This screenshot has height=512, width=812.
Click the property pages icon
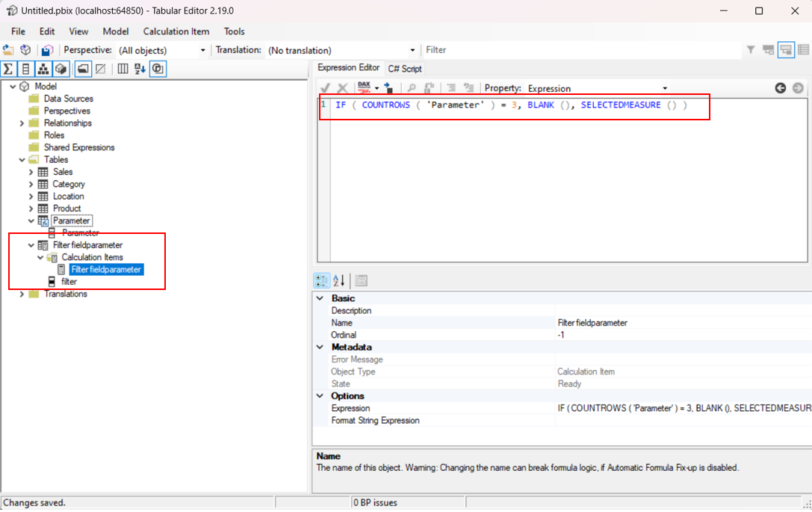tap(362, 281)
